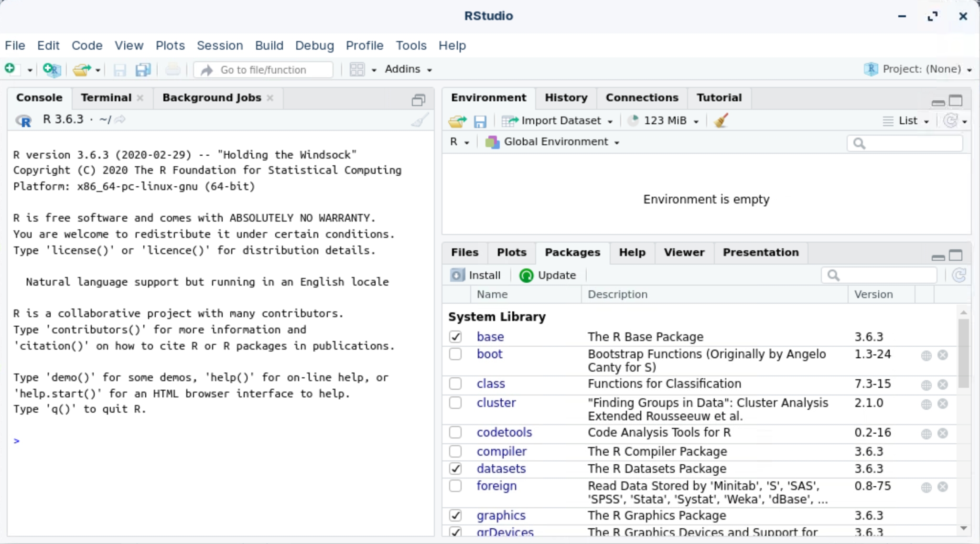The height and width of the screenshot is (544, 980).
Task: Click the Create Project icon
Action: click(x=52, y=70)
